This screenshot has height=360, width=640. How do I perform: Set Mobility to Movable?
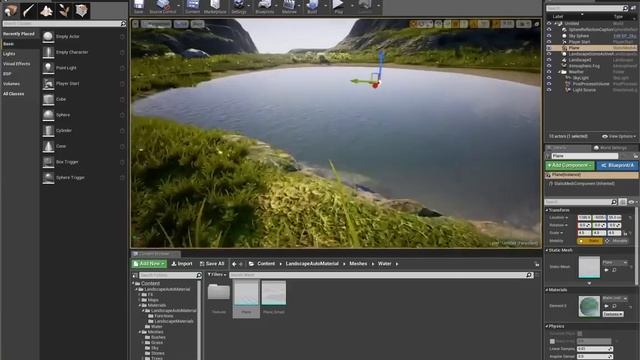click(617, 241)
